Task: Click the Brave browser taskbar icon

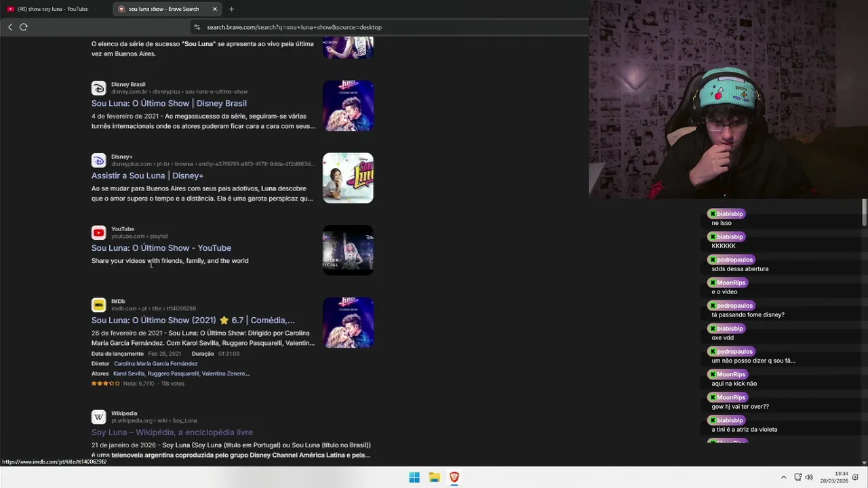Action: tap(454, 477)
